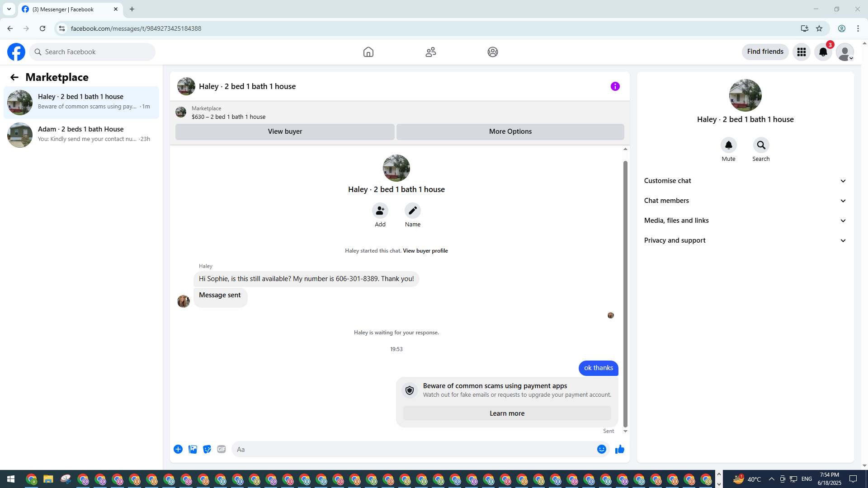Install app icon in address bar
Image resolution: width=868 pixels, height=488 pixels.
[805, 28]
